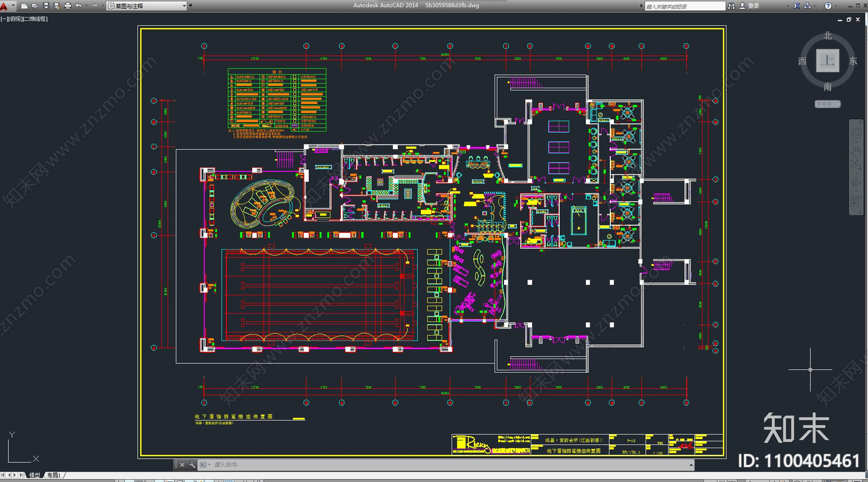Click the Redo arrow icon
868x482 pixels.
94,6
